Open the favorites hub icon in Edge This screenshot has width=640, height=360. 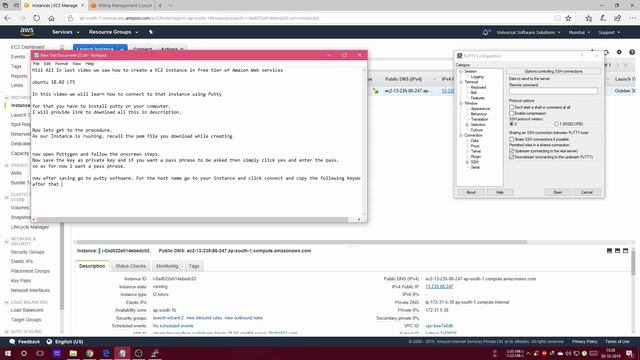click(x=588, y=18)
